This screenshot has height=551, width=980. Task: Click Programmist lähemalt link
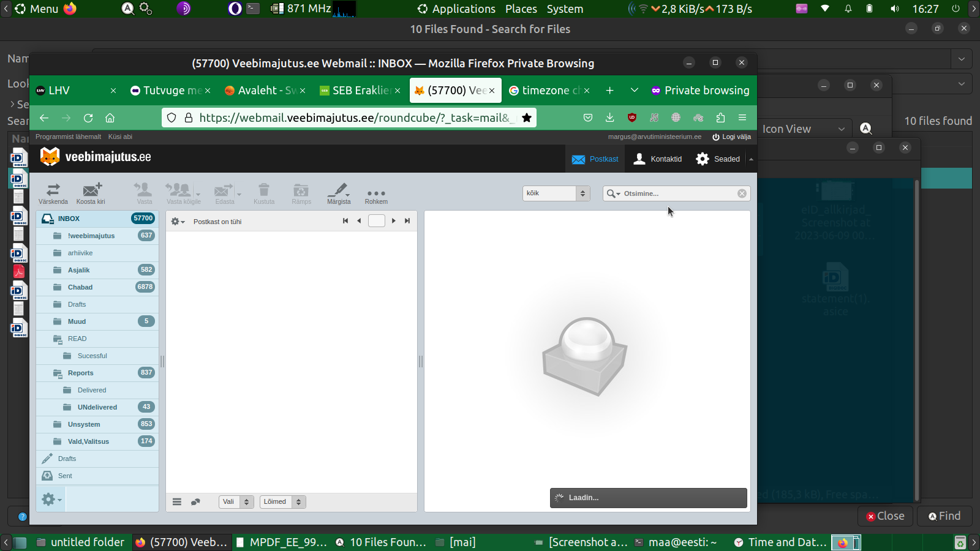pos(68,137)
